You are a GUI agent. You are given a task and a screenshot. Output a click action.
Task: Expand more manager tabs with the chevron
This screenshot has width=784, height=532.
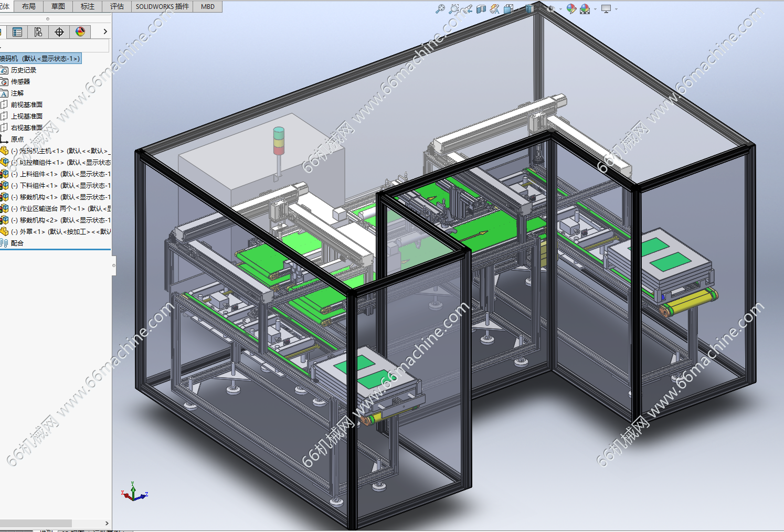(x=105, y=32)
